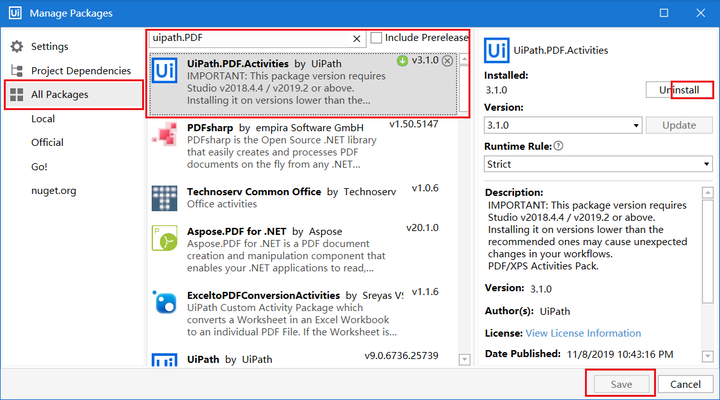Close the Manage Packages window
This screenshot has width=720, height=400.
[700, 13]
